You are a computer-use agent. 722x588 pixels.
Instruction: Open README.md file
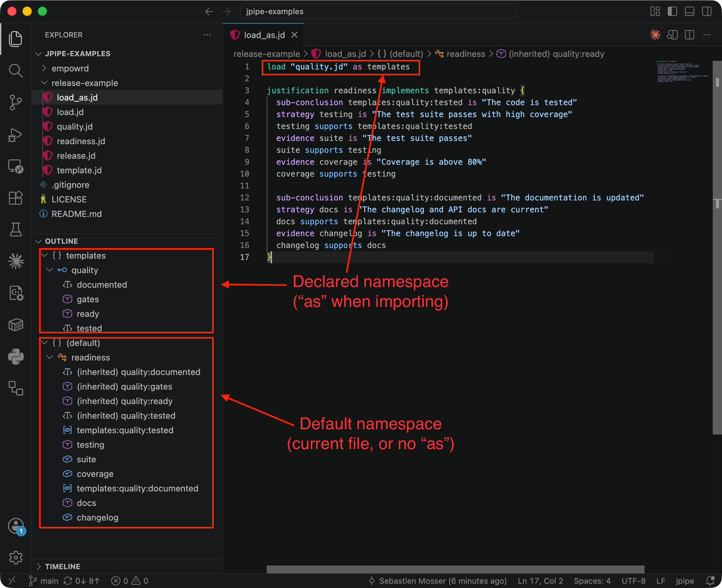76,214
